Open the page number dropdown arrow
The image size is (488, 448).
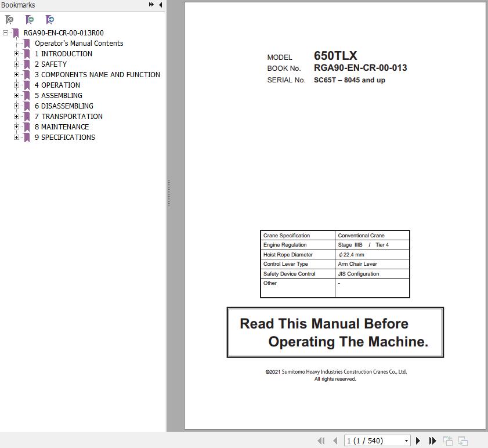[x=406, y=441]
